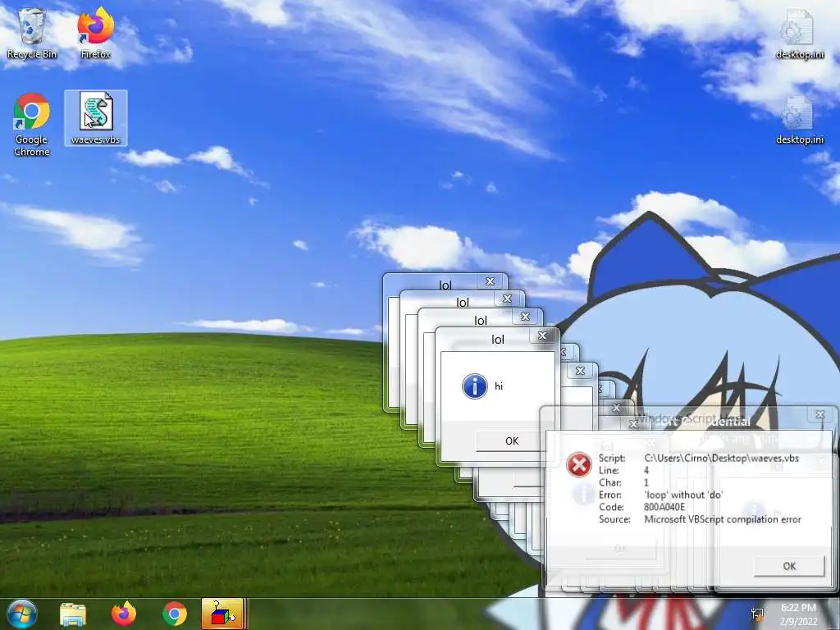Click the Source: label in error dialog
The height and width of the screenshot is (630, 840).
(614, 519)
